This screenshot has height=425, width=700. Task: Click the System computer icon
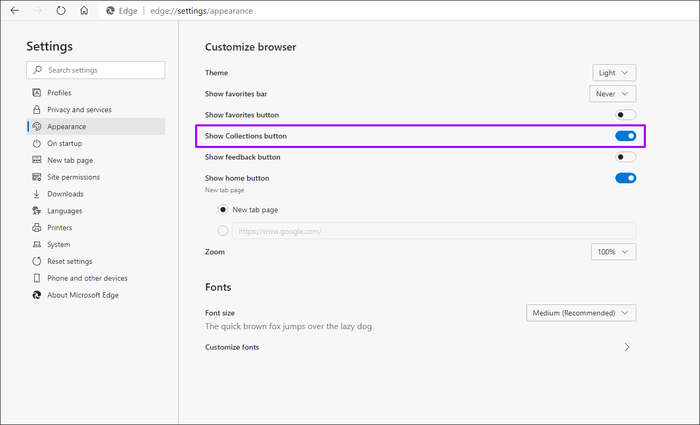(37, 244)
